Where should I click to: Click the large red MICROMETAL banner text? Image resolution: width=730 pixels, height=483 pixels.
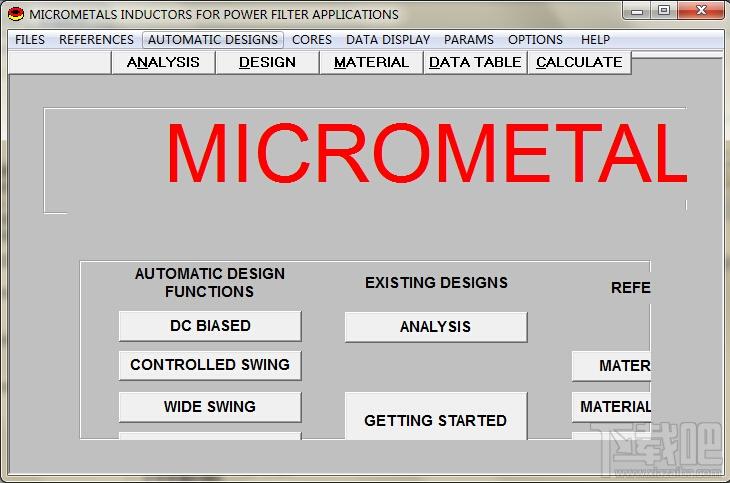(x=427, y=153)
